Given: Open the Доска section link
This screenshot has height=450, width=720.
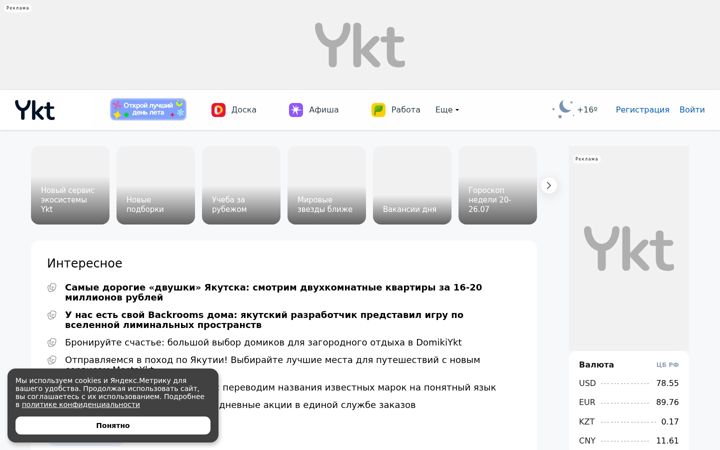Looking at the screenshot, I should click(x=244, y=110).
